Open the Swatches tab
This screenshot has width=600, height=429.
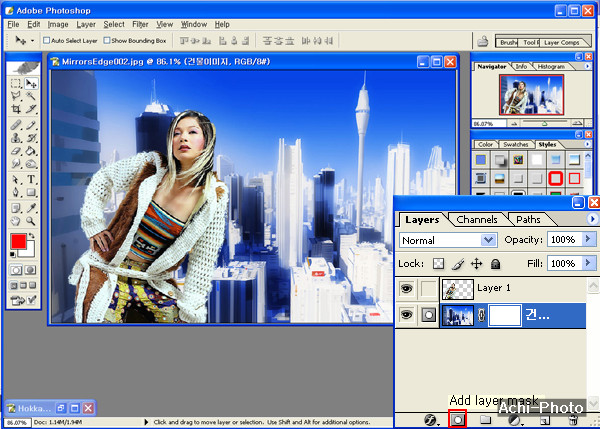tap(516, 144)
